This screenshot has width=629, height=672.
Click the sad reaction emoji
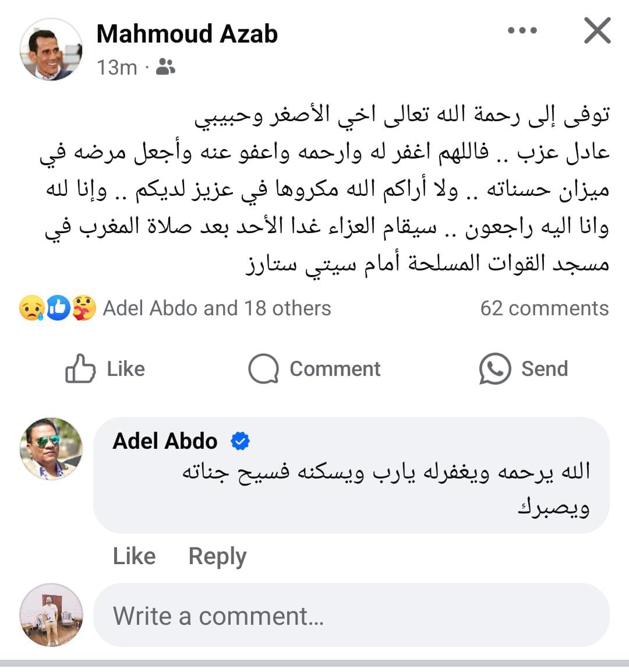coord(30,308)
